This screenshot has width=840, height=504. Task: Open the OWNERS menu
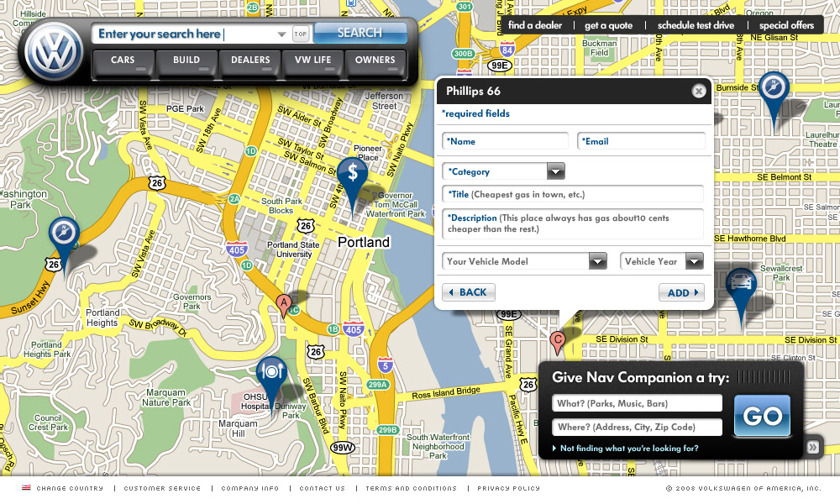point(375,64)
